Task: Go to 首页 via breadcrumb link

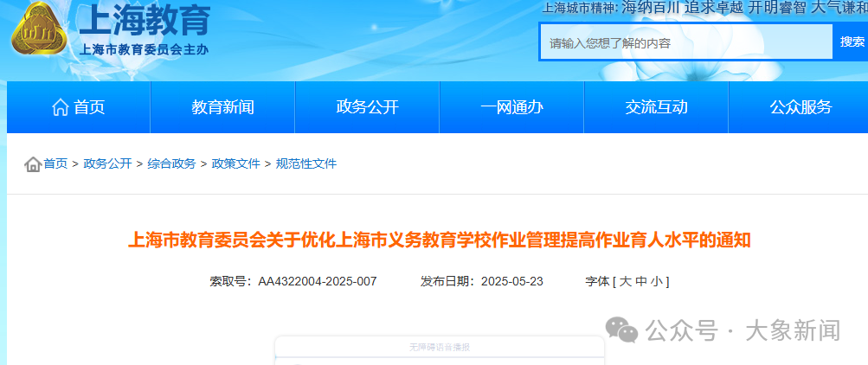Action: pyautogui.click(x=55, y=163)
